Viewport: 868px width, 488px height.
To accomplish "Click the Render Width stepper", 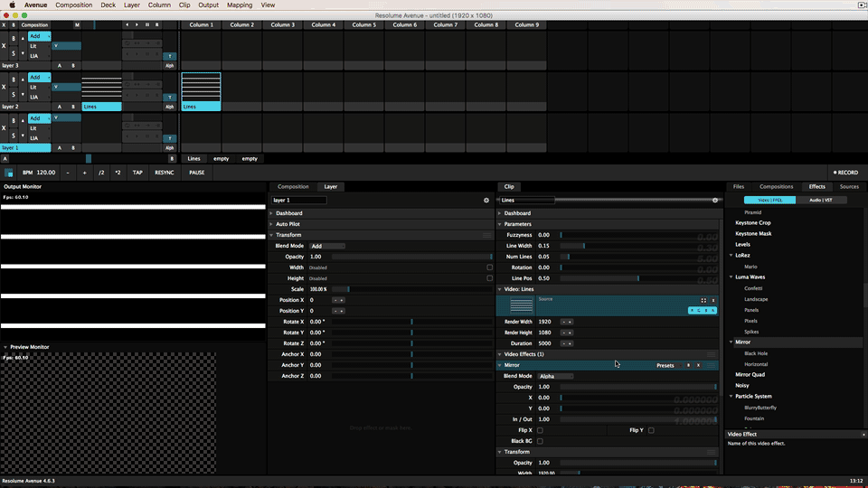I will point(567,322).
